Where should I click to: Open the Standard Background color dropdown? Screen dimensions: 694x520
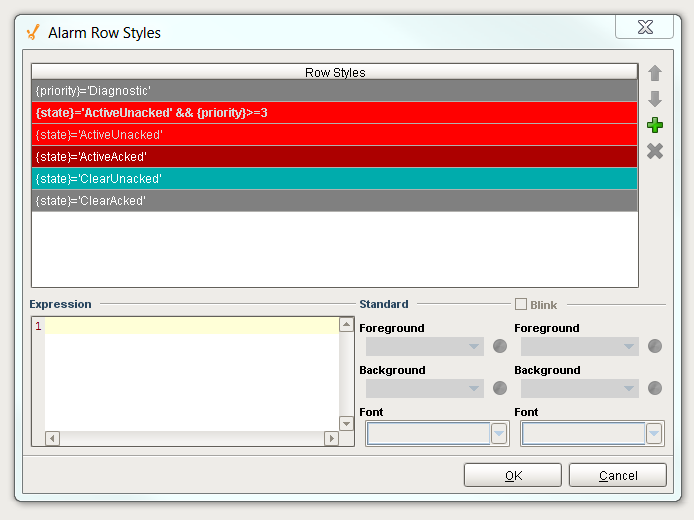425,388
